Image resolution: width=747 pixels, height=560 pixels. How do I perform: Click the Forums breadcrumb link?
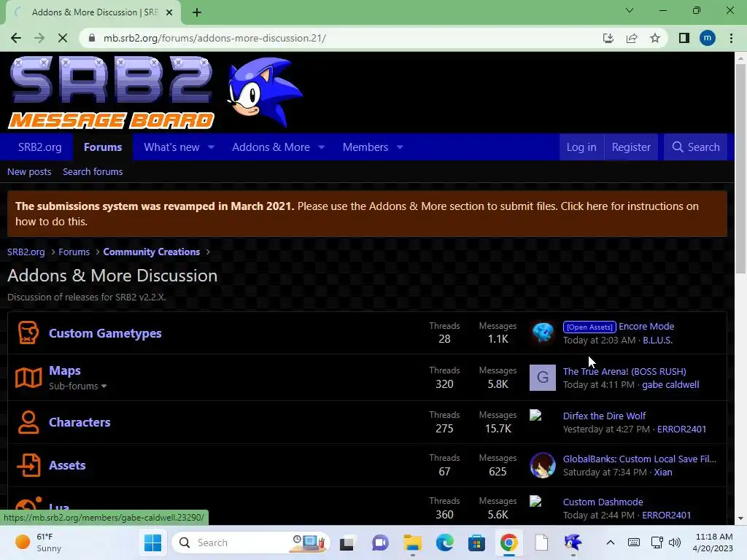click(x=74, y=252)
